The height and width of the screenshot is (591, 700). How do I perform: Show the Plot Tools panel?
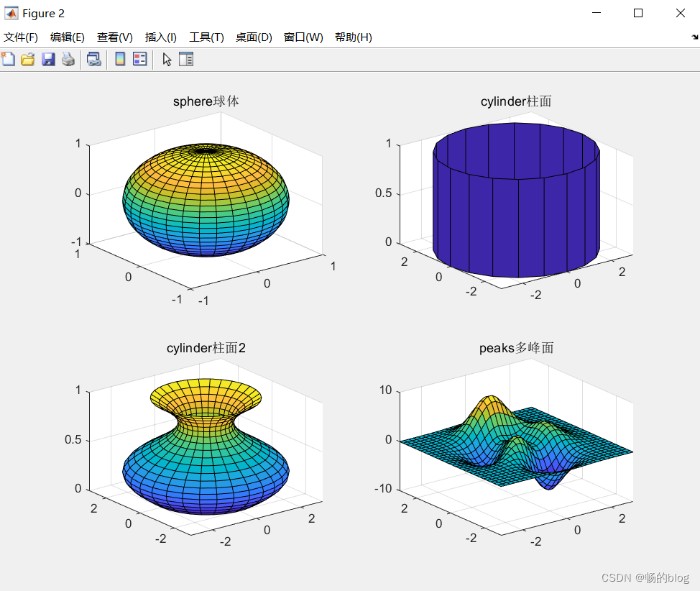185,59
